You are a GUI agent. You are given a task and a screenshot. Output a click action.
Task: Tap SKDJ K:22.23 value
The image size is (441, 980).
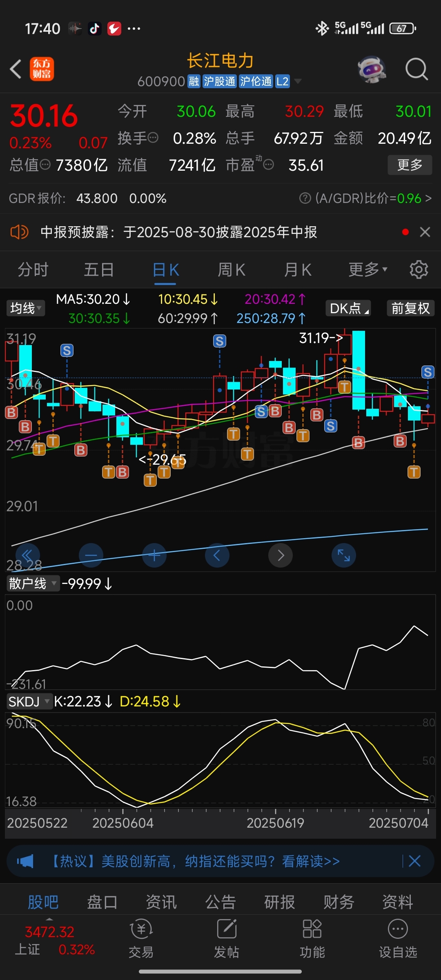[83, 702]
